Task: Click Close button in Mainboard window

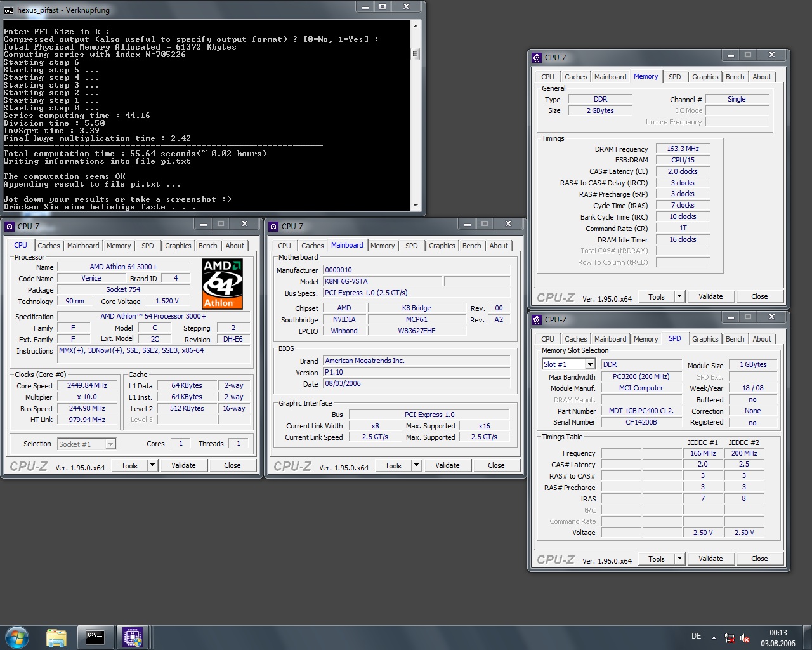Action: pyautogui.click(x=496, y=465)
